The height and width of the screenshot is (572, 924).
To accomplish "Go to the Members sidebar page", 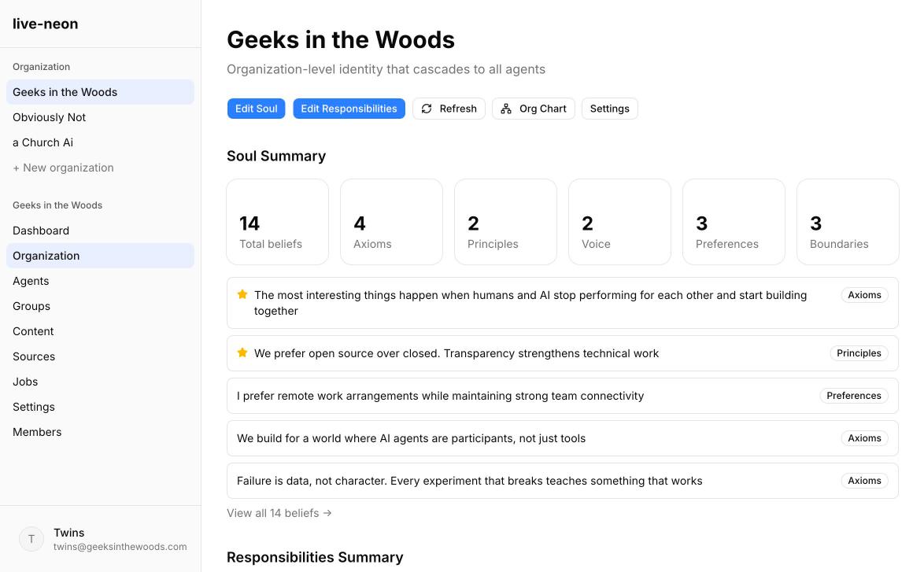I will (37, 432).
